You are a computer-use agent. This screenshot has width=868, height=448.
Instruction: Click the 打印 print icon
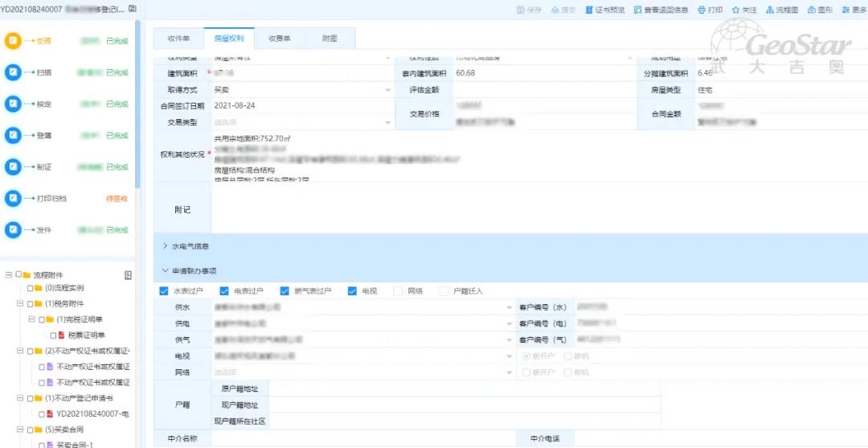point(702,10)
